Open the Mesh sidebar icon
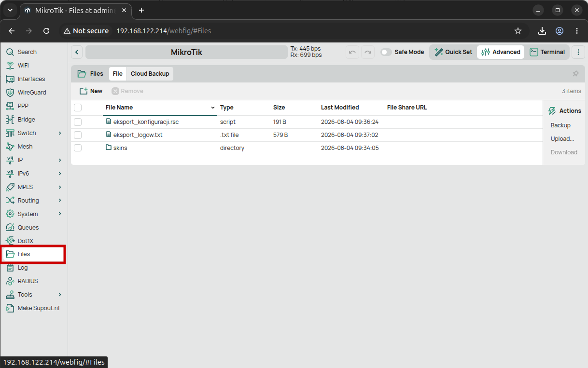The width and height of the screenshot is (588, 368). [x=10, y=147]
